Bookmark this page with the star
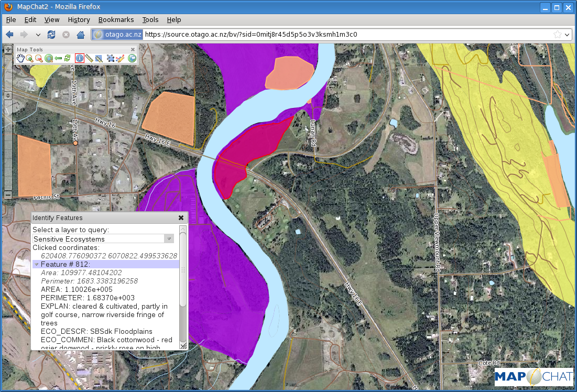The image size is (577, 392). click(558, 34)
